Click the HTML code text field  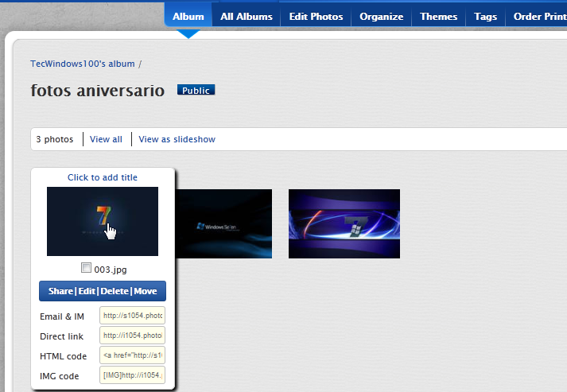coord(132,355)
